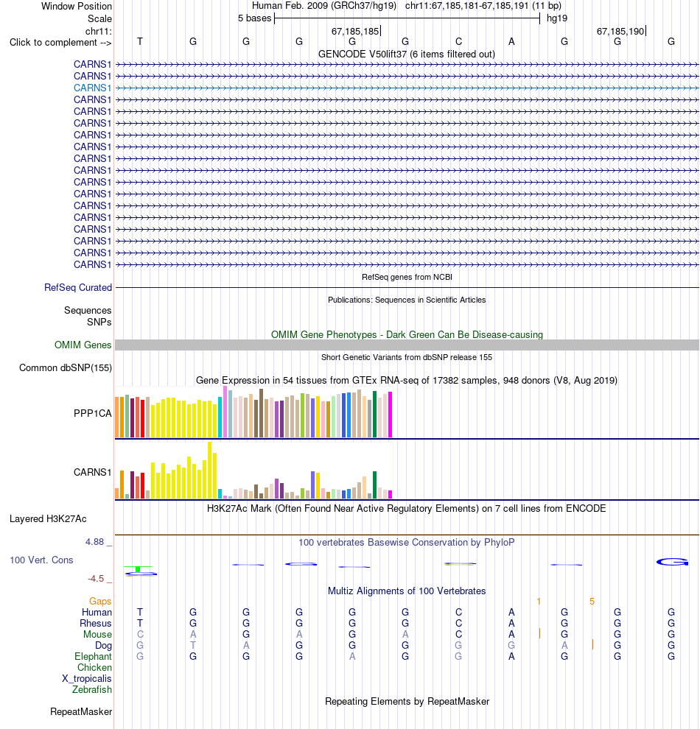Open the OMIM Genes track label
The height and width of the screenshot is (729, 700).
pyautogui.click(x=83, y=345)
